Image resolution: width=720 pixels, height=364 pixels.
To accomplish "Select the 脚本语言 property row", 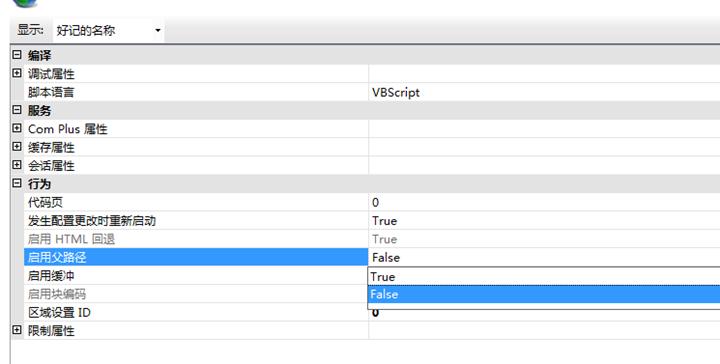I will (196, 92).
